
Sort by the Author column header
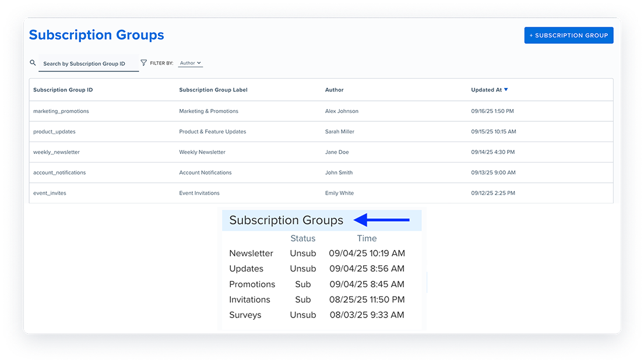pos(335,90)
